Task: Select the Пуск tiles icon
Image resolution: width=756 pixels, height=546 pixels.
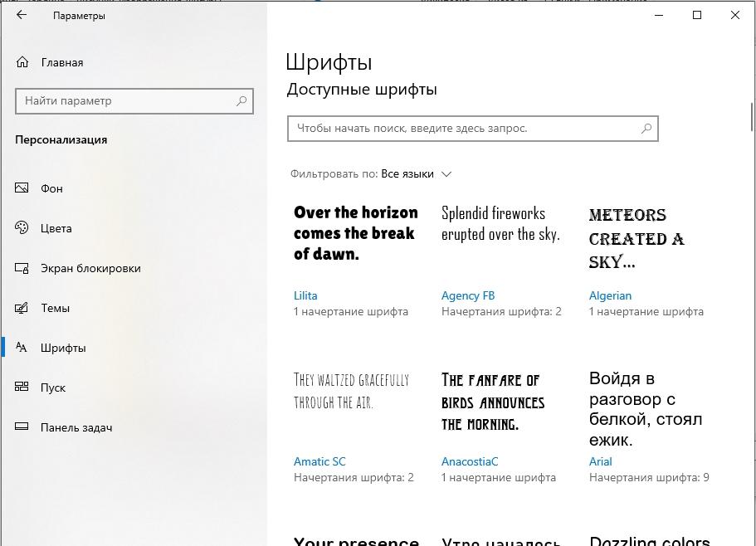Action: coord(22,387)
